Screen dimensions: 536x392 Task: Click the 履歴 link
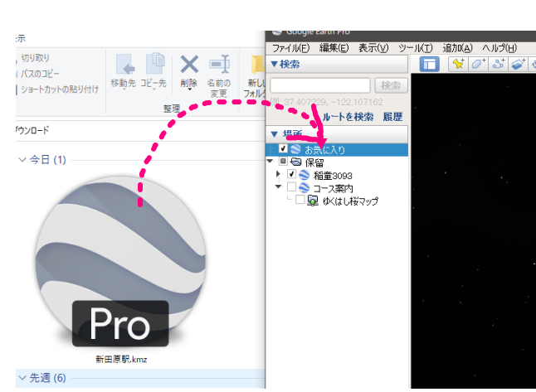pyautogui.click(x=392, y=117)
